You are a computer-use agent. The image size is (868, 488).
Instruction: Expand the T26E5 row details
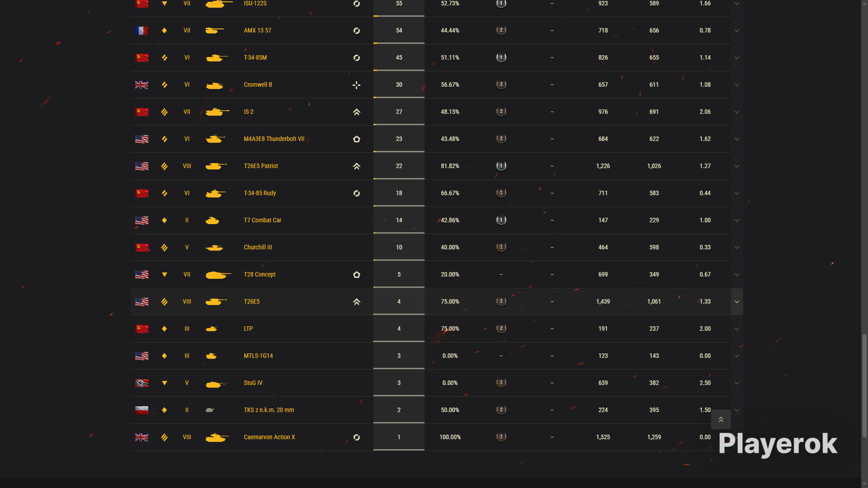(737, 302)
